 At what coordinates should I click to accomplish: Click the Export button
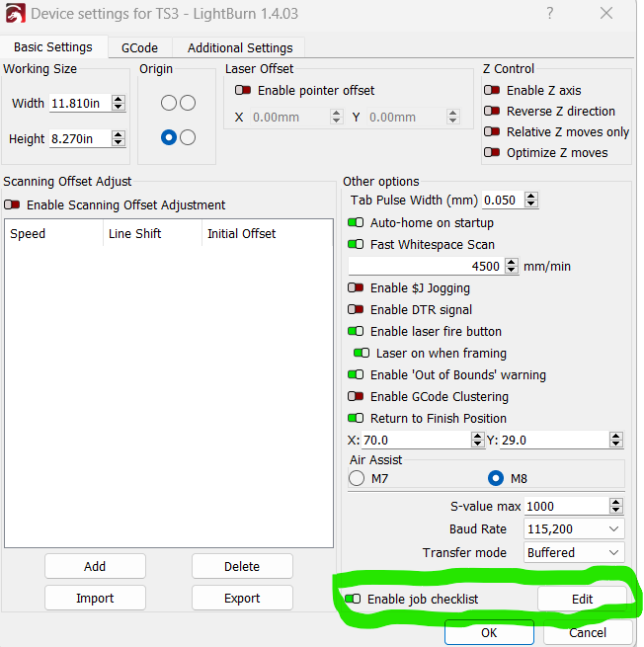[x=242, y=598]
